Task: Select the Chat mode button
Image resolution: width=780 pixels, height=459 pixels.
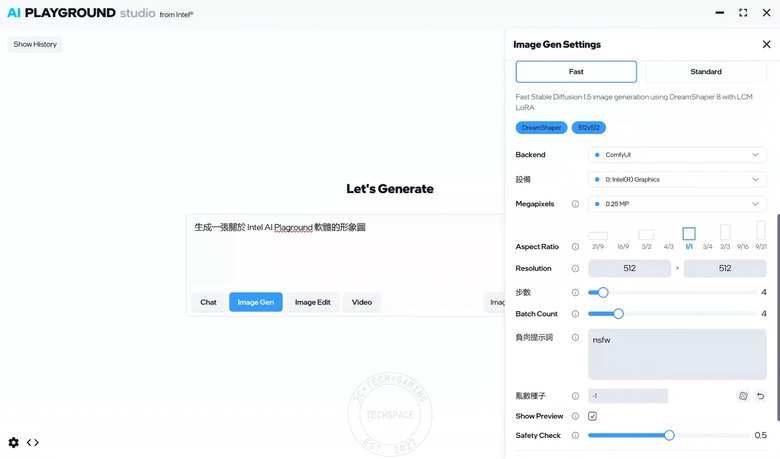Action: (208, 302)
